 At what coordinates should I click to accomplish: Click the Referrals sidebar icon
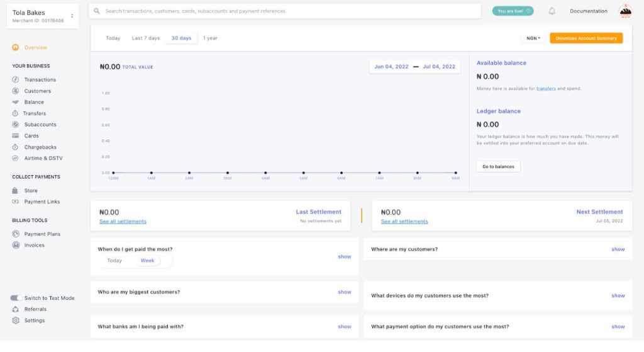tap(15, 309)
